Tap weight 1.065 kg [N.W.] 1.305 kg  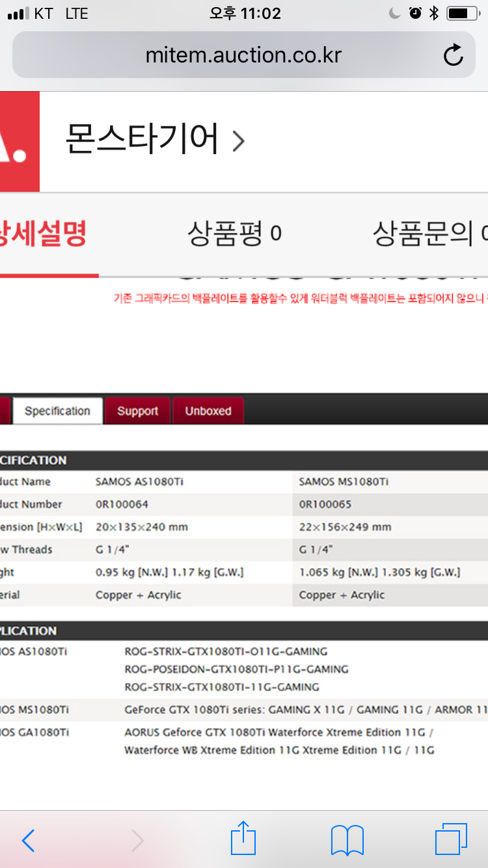pos(380,573)
